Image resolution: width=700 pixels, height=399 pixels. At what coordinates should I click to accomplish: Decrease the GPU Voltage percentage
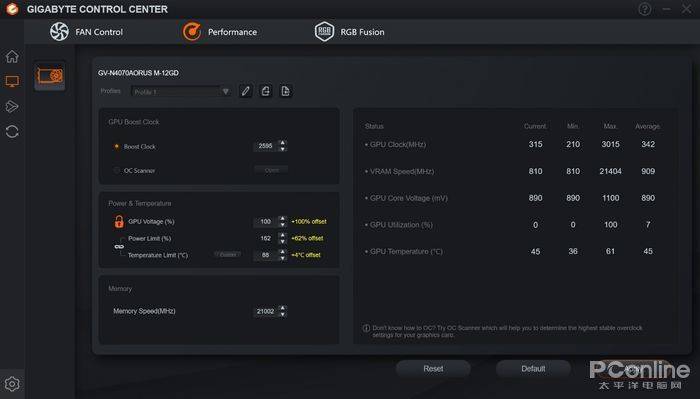click(282, 224)
